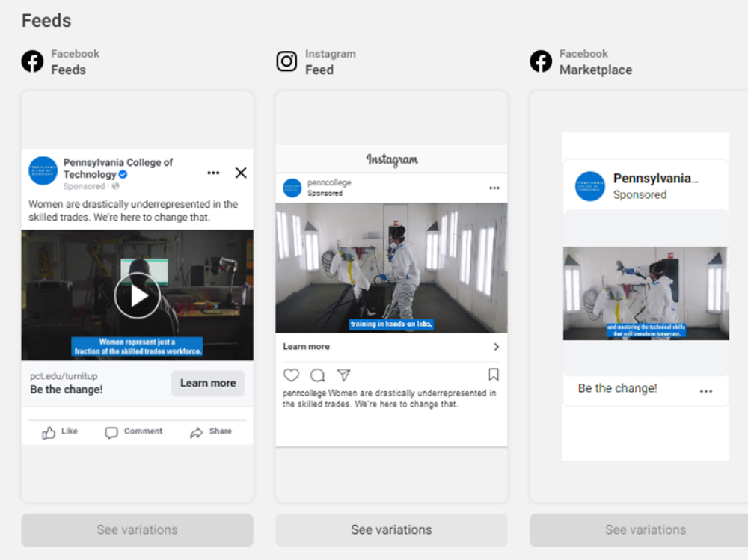Tap the Instagram paper plane share icon
The image size is (748, 560).
[343, 375]
